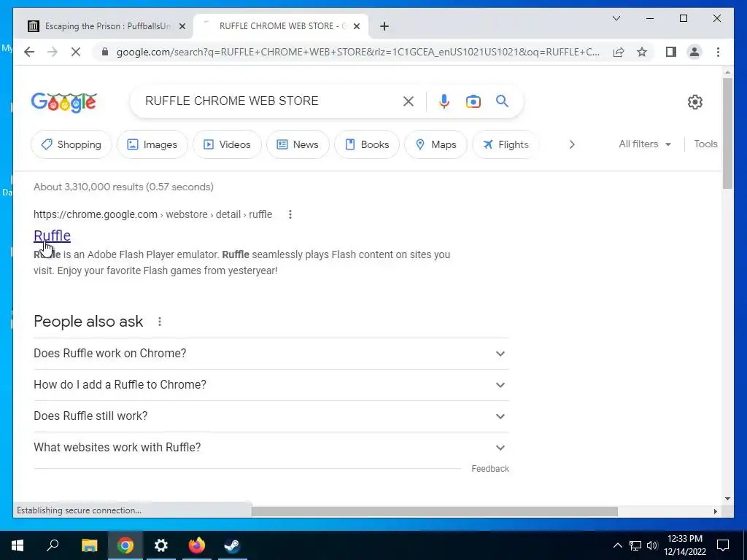Submit search with the magnifier icon
The image size is (747, 560).
[x=502, y=101]
